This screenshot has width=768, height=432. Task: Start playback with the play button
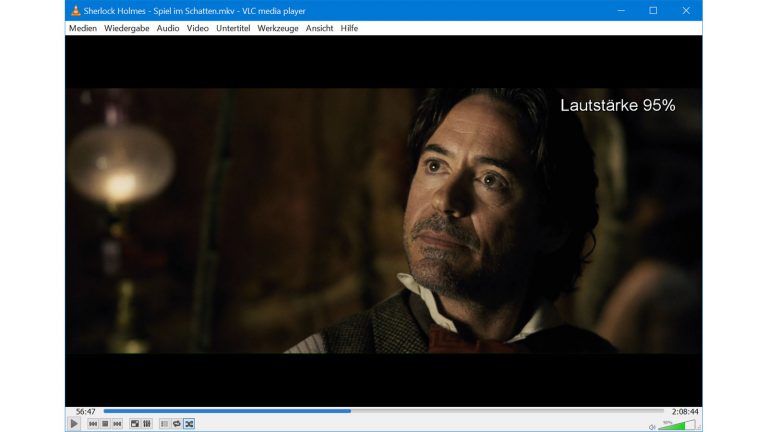(x=74, y=424)
